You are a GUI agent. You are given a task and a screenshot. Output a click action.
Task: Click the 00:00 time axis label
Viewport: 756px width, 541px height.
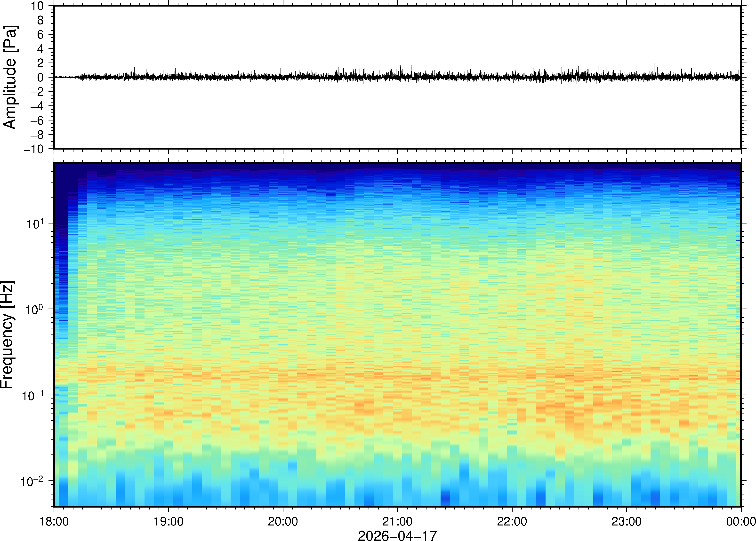coord(741,521)
